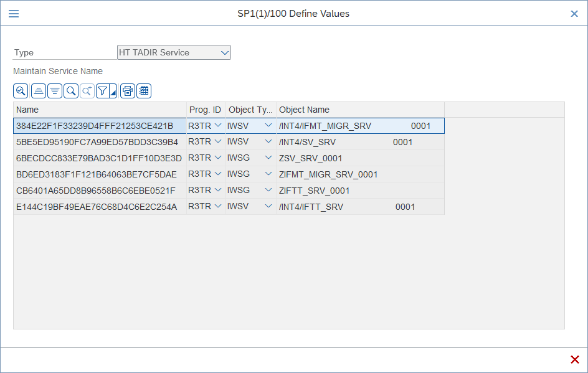Expand Prog. ID dropdown in row 384E22F1F33239D4FFF21253CE421B

218,126
